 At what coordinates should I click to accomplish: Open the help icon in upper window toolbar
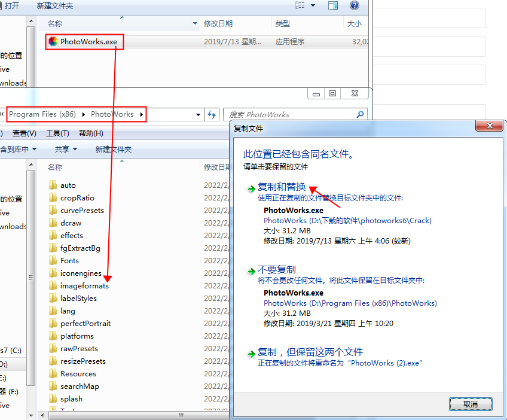pyautogui.click(x=355, y=5)
